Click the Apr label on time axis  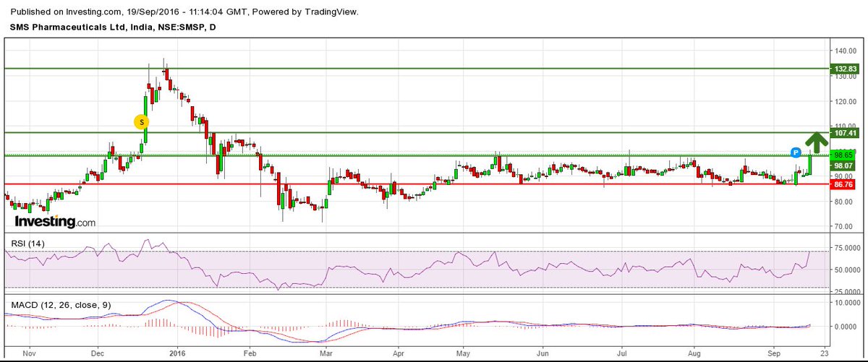(397, 355)
